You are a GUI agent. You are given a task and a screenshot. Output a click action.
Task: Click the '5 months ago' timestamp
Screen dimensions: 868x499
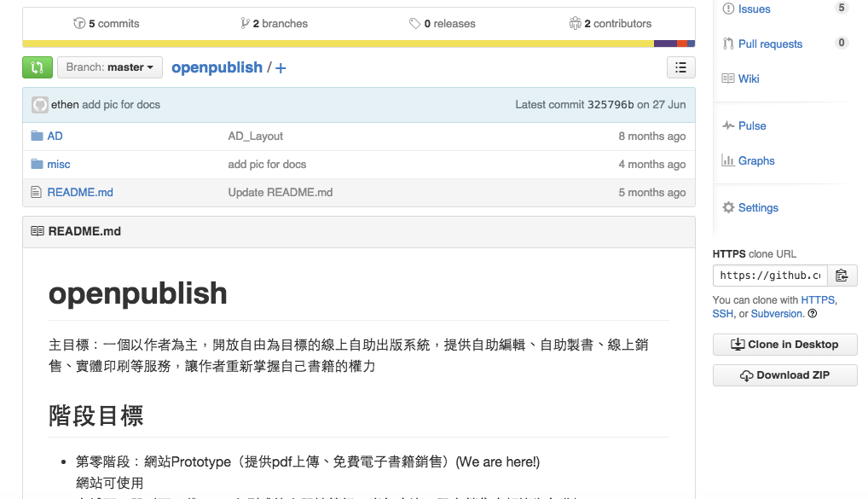coord(652,192)
